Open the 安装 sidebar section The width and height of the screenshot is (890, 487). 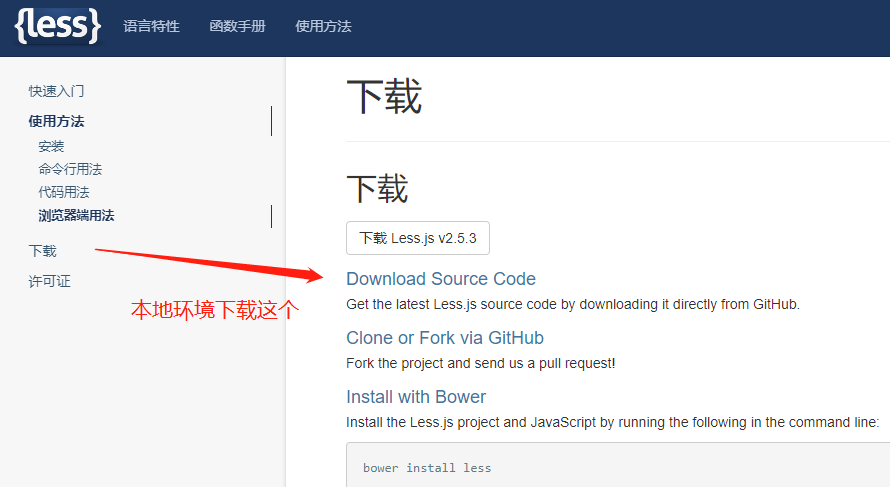(51, 146)
